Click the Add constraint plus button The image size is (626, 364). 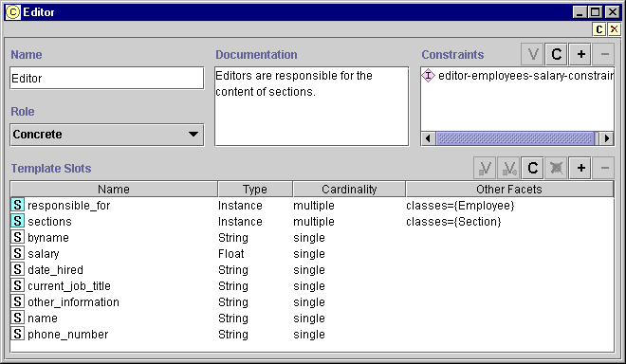point(580,54)
